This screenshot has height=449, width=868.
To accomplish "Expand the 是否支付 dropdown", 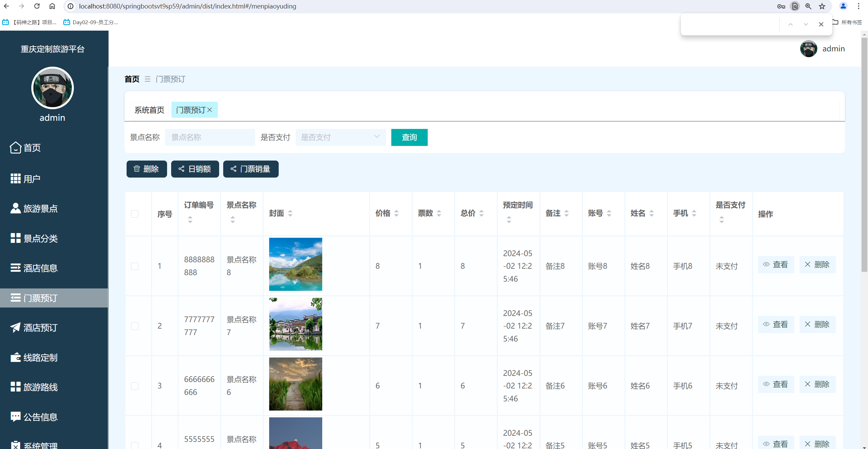I will (341, 137).
